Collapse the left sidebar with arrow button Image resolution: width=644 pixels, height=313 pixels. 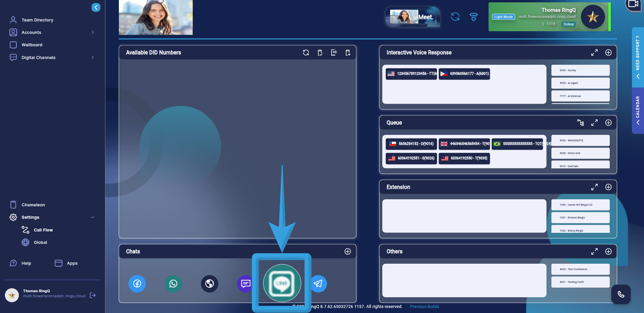point(96,7)
